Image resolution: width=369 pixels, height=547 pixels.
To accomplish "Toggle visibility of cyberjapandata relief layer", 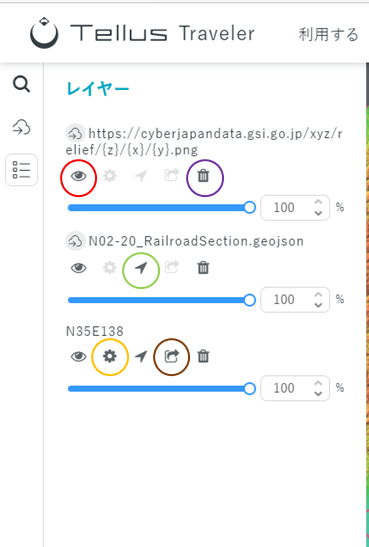I will pos(78,176).
